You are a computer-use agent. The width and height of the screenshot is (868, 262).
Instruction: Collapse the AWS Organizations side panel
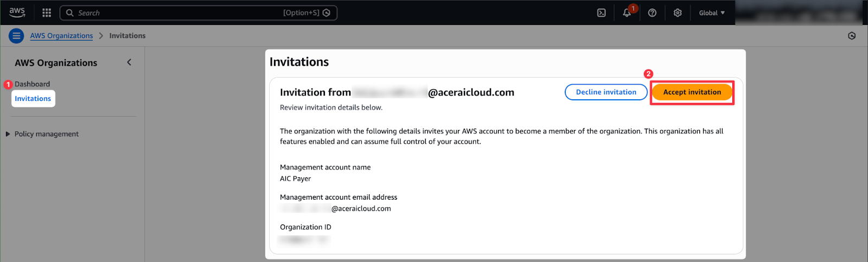[129, 62]
